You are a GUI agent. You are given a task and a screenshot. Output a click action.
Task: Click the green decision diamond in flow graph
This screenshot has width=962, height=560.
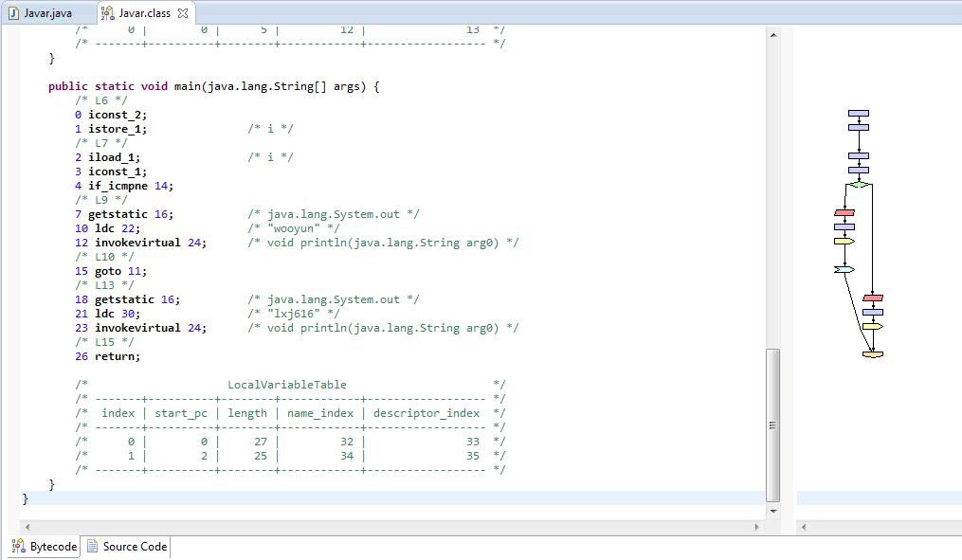859,185
